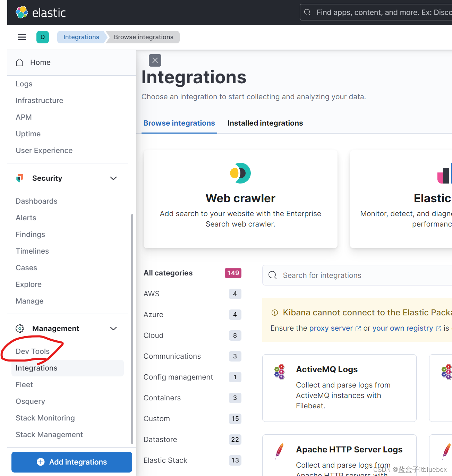Click the Browse integrations breadcrumb
452x476 pixels.
coord(144,37)
